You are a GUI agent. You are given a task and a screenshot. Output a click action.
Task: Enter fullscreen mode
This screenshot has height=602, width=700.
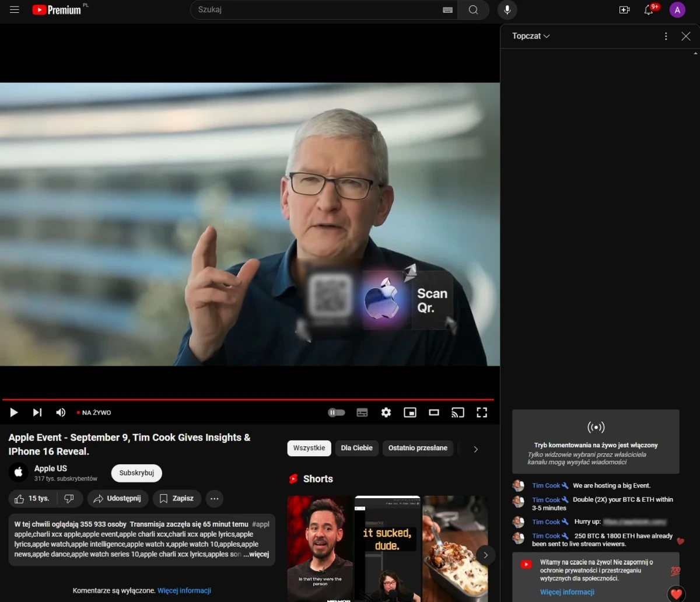[481, 412]
